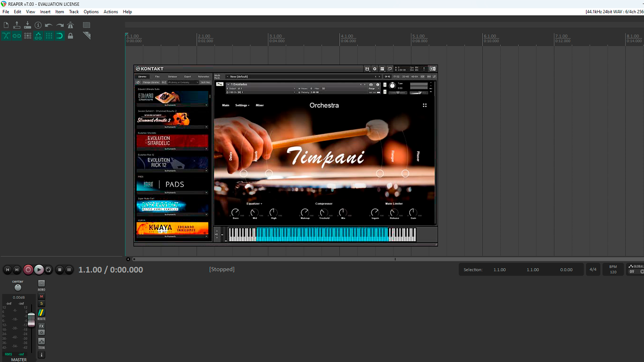Click the master pan knob labeled center
Viewport: 644px width, 362px height.
[x=18, y=288]
